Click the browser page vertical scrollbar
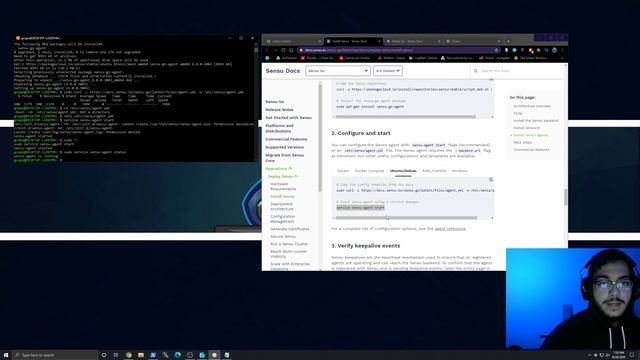640x360 pixels. [566, 197]
